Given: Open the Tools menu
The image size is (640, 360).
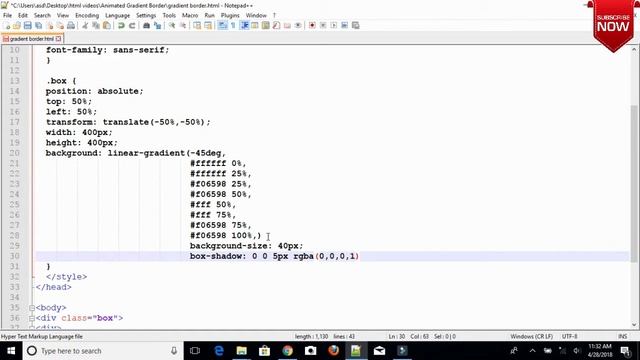Looking at the screenshot, I should click(x=169, y=15).
